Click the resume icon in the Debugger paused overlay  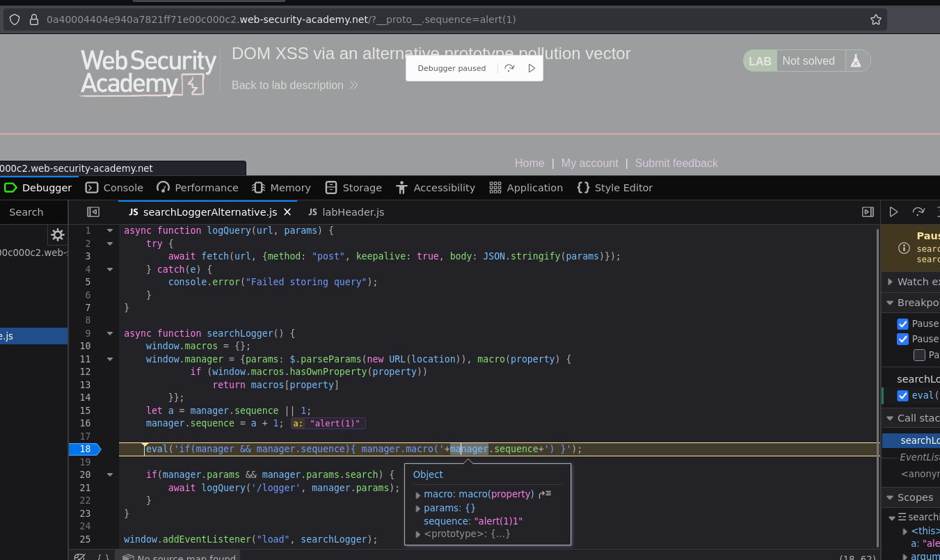pyautogui.click(x=532, y=68)
